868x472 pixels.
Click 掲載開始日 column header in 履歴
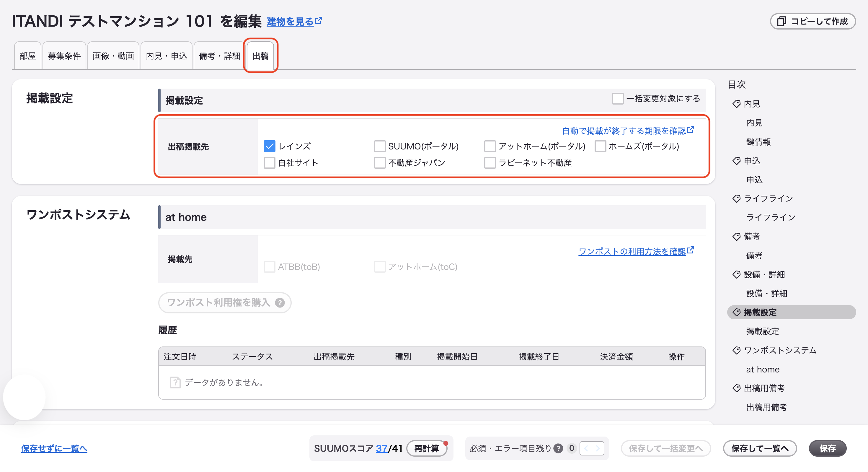(x=457, y=357)
